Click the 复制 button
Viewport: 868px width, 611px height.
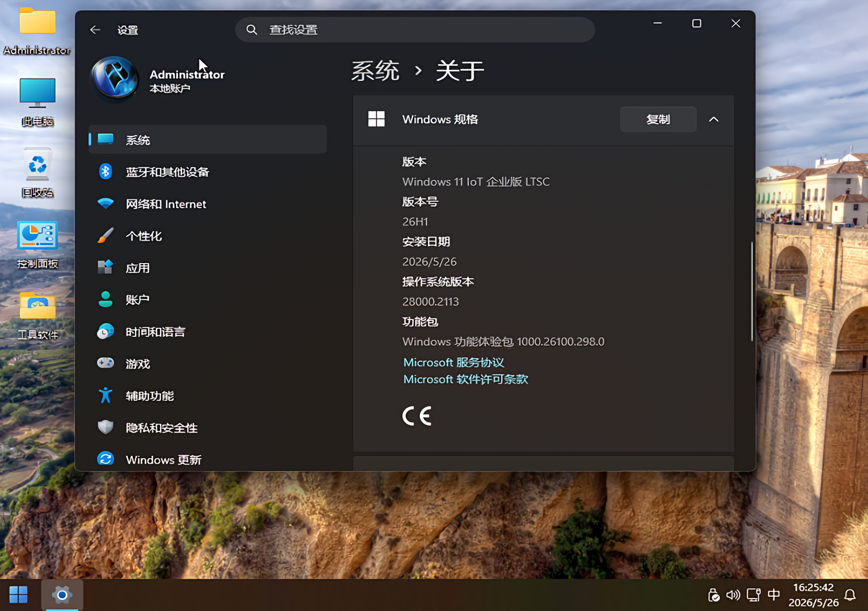pos(658,119)
